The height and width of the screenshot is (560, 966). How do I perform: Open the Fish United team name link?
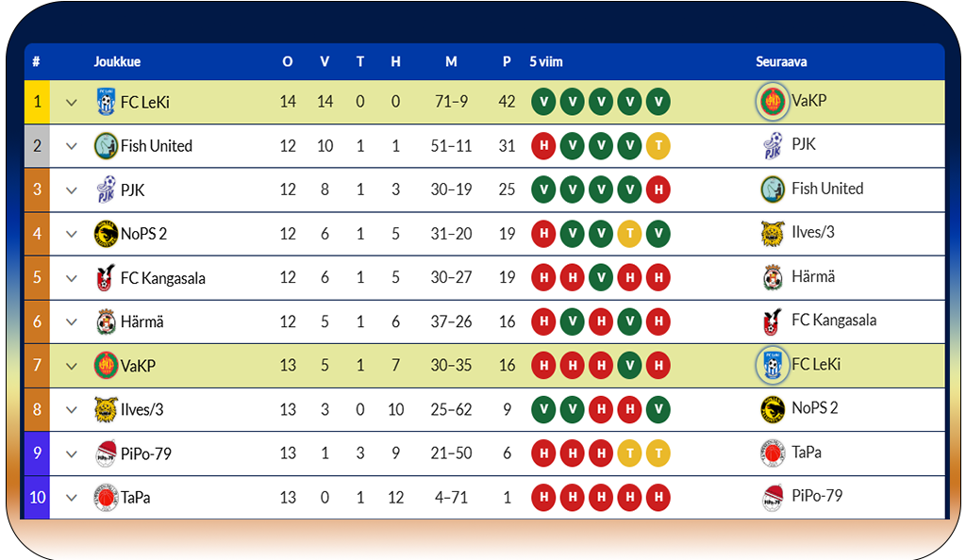pyautogui.click(x=157, y=146)
